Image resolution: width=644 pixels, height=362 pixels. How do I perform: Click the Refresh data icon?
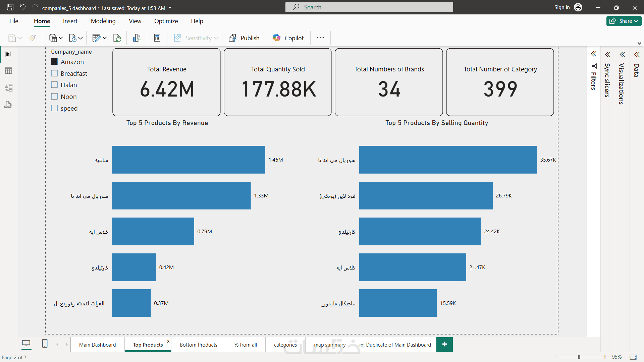117,38
